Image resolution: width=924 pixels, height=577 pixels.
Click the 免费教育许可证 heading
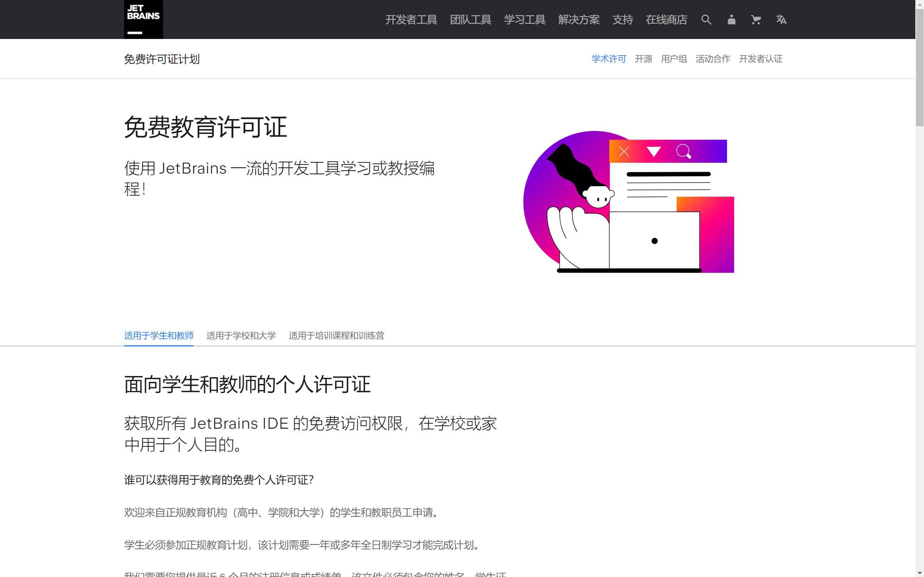click(205, 127)
